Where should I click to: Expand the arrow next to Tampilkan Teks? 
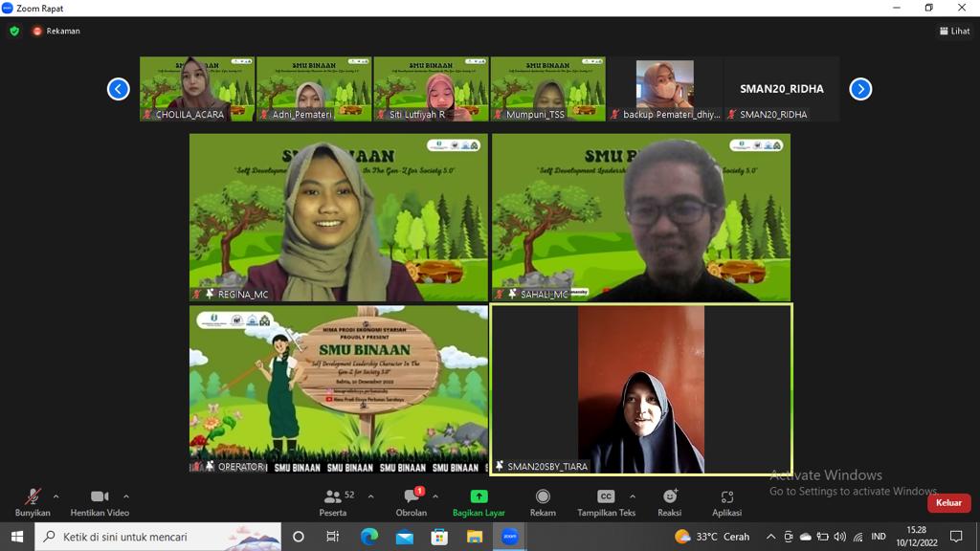(x=633, y=496)
